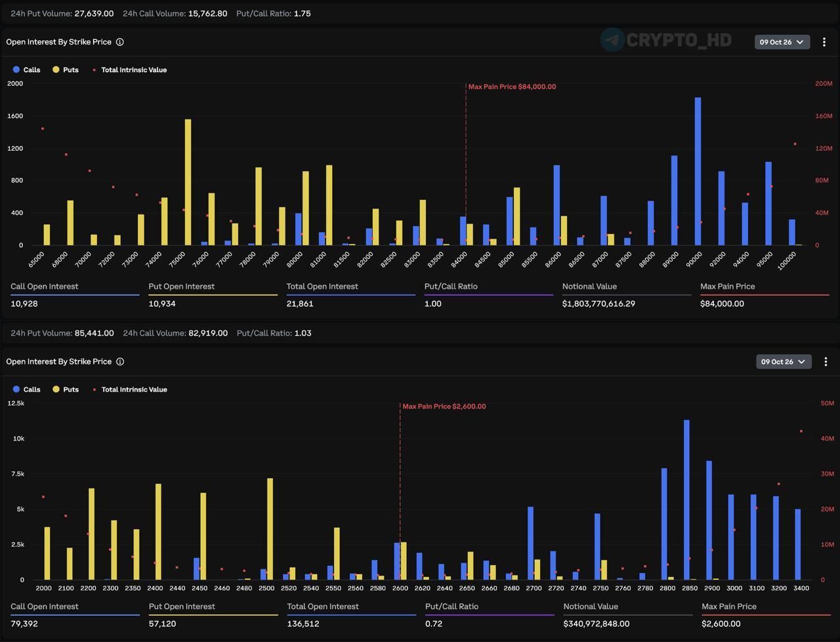Click Total Open Interest value 136,512
840x642 pixels.
(303, 624)
